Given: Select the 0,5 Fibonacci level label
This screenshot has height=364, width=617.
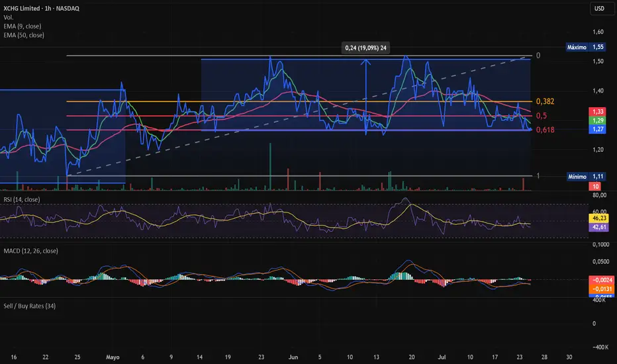Looking at the screenshot, I should pos(542,116).
